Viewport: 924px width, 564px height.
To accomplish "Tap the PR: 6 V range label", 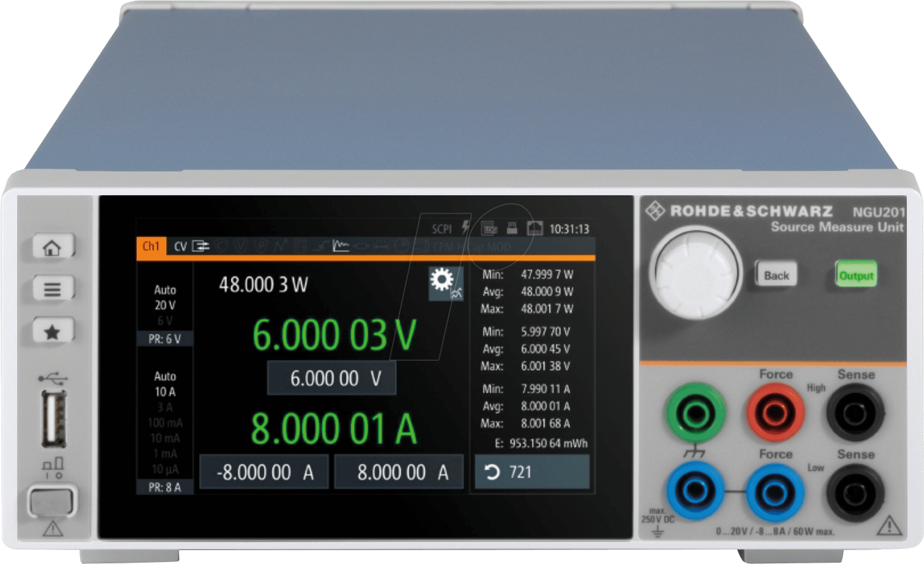I will point(165,339).
